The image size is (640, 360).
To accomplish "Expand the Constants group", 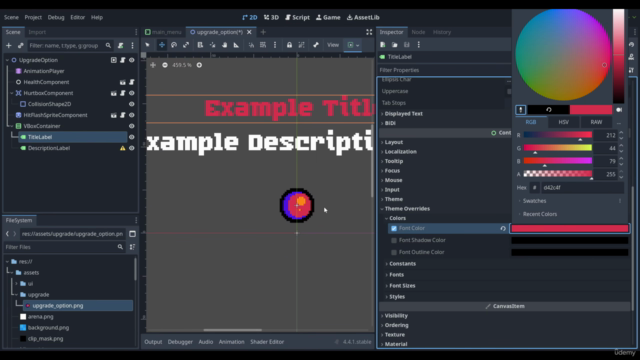I will tap(402, 264).
